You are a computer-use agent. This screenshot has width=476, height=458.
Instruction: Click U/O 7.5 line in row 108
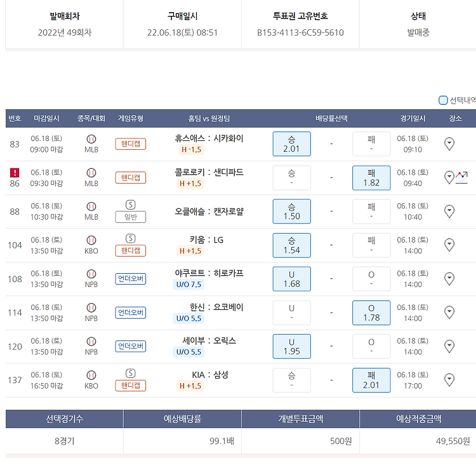188,285
